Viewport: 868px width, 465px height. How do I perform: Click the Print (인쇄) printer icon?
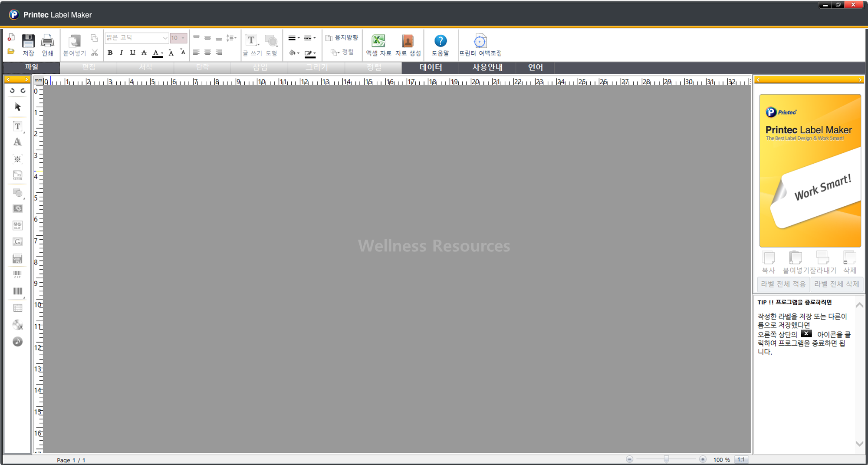pyautogui.click(x=47, y=41)
